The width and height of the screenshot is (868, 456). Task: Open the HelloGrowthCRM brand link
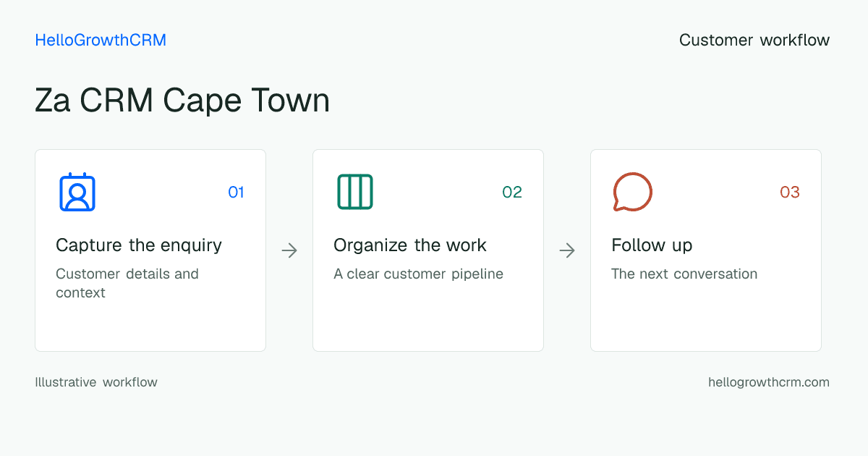[101, 41]
